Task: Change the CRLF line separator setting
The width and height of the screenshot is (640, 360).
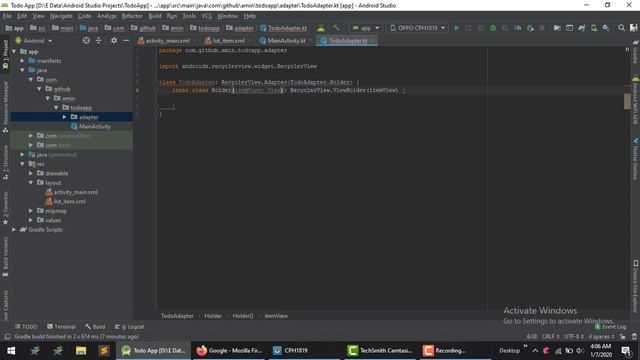Action: click(551, 337)
